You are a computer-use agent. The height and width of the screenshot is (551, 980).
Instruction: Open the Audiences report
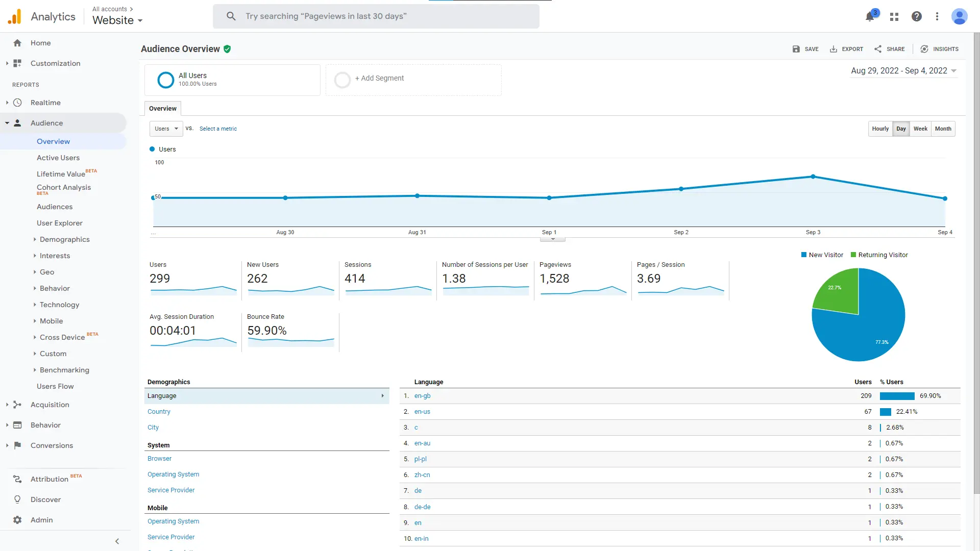55,207
